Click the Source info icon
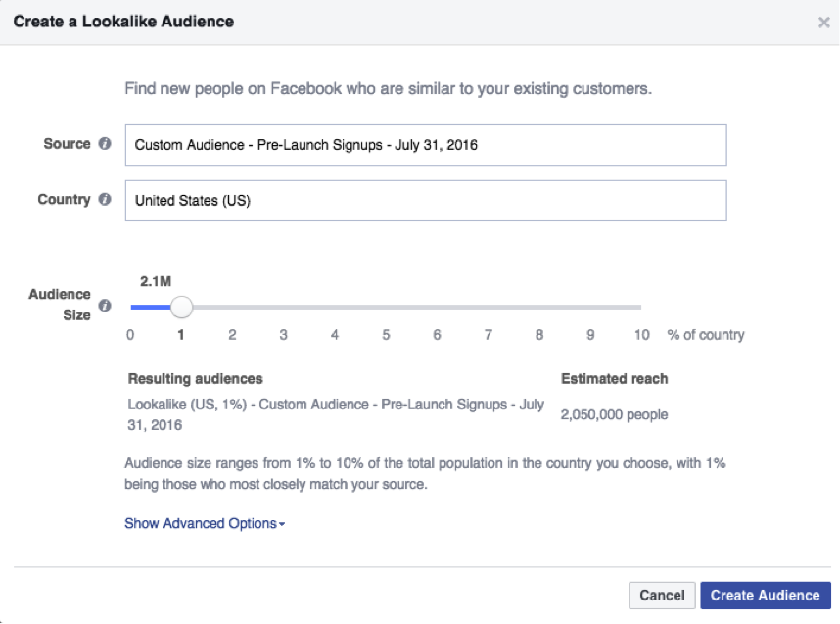The image size is (840, 624). point(105,144)
